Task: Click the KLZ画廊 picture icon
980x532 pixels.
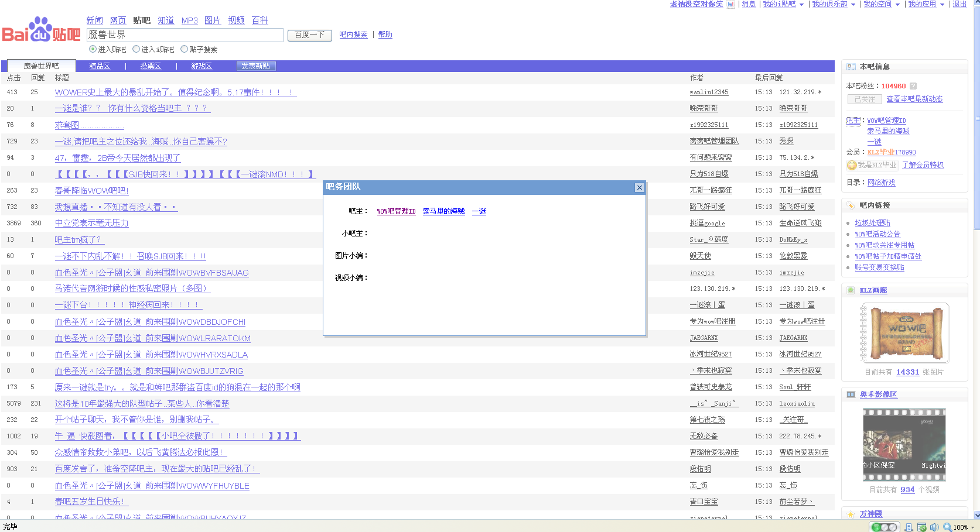Action: click(851, 290)
